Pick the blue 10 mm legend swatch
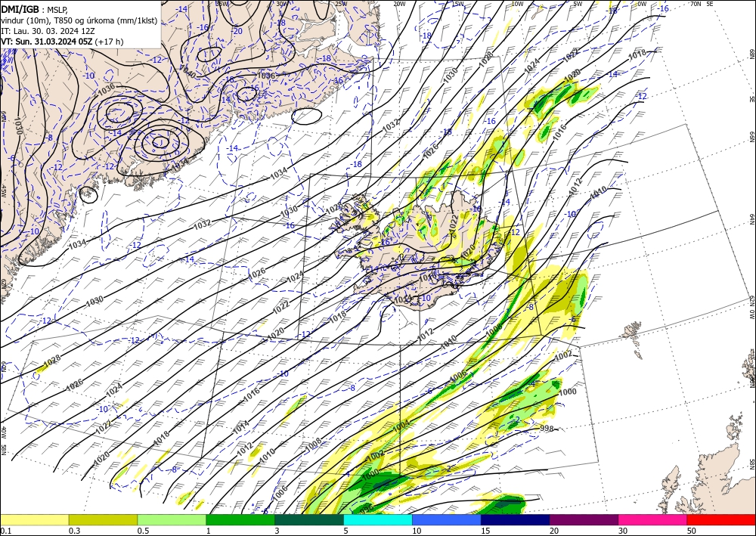Image resolution: width=756 pixels, height=536 pixels. [x=447, y=519]
